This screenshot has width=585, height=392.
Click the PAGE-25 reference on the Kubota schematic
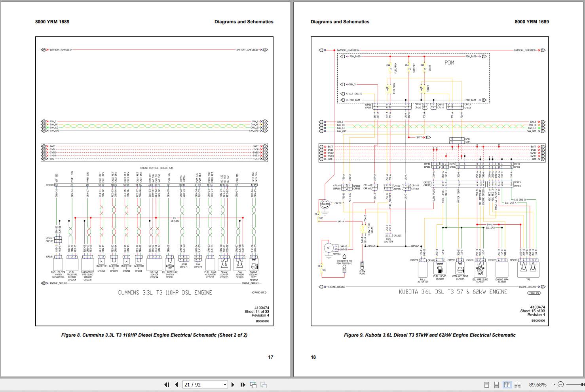[534, 293]
